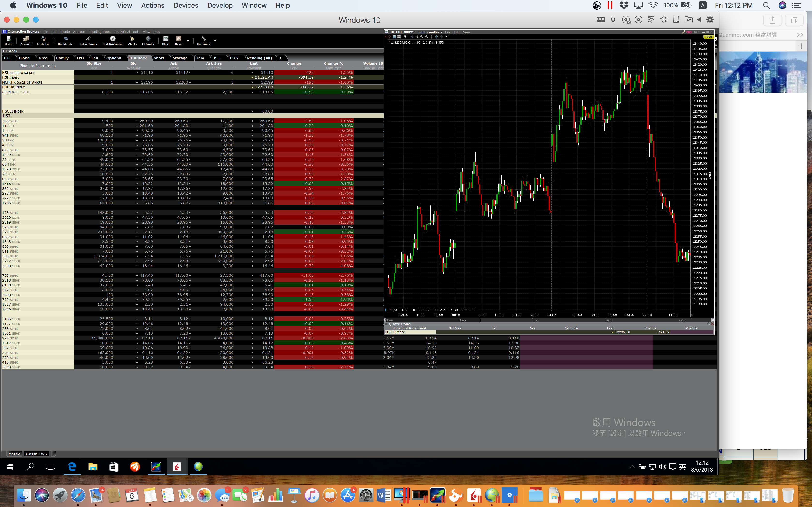Image resolution: width=812 pixels, height=507 pixels.
Task: Open the Trading Tools menu
Action: pos(100,32)
